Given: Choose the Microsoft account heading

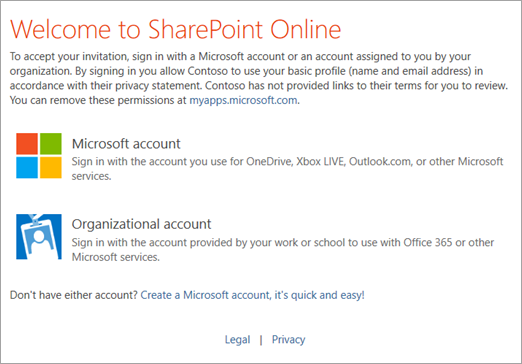Looking at the screenshot, I should tap(126, 144).
